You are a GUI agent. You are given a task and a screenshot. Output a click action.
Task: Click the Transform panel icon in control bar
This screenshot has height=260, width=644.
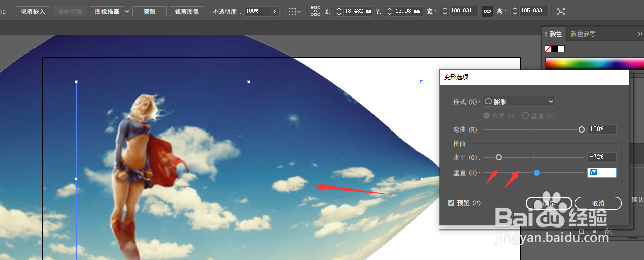pos(561,11)
